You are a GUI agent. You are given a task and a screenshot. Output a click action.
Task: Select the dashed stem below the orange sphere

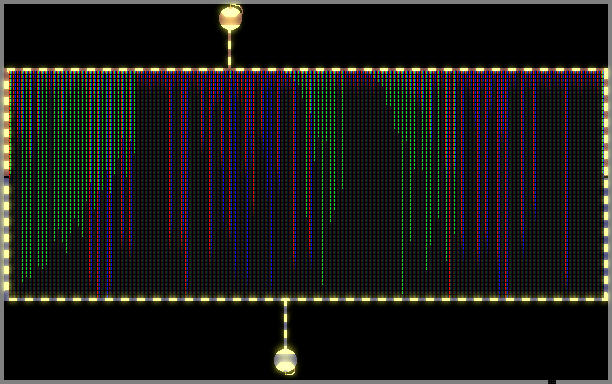click(230, 48)
